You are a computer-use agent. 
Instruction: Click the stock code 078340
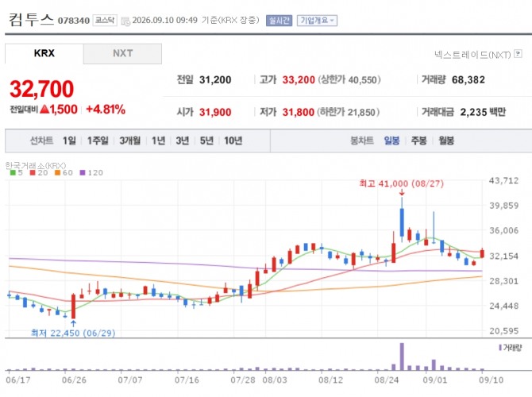[x=74, y=21]
